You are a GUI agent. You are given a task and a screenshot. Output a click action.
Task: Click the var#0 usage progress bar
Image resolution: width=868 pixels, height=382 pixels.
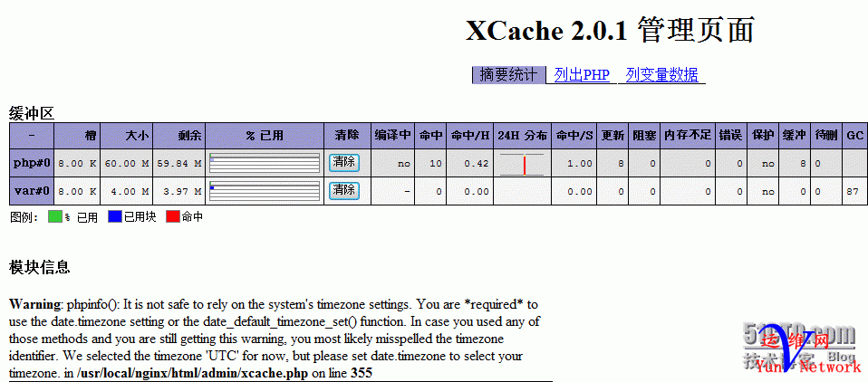pos(265,191)
